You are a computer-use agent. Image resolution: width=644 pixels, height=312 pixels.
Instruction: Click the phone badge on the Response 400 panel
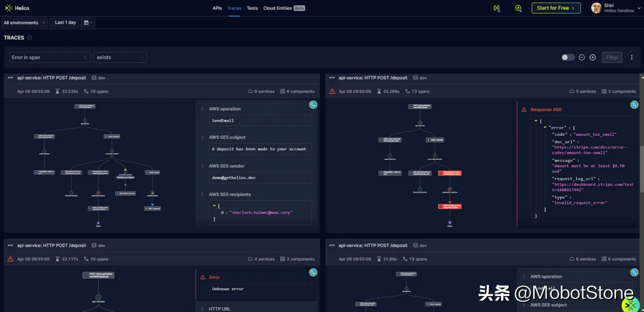click(634, 105)
